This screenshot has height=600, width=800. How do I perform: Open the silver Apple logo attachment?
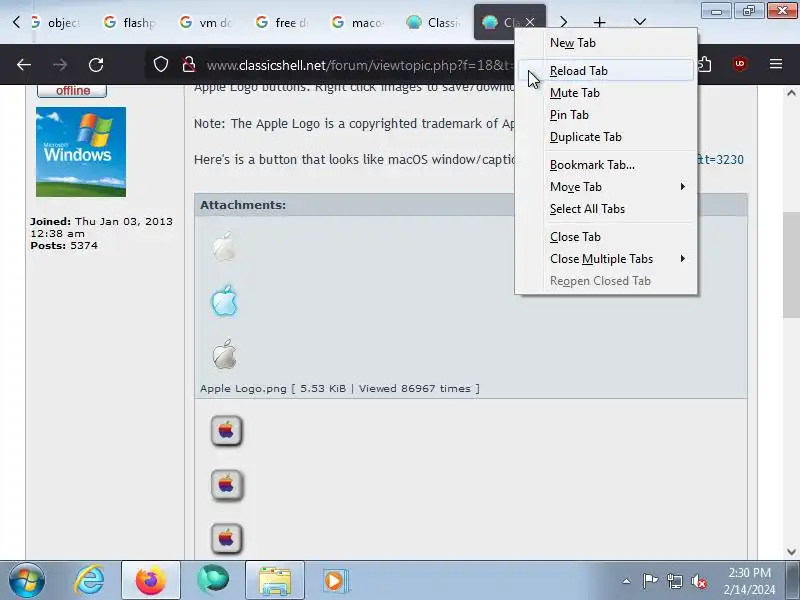pos(224,354)
